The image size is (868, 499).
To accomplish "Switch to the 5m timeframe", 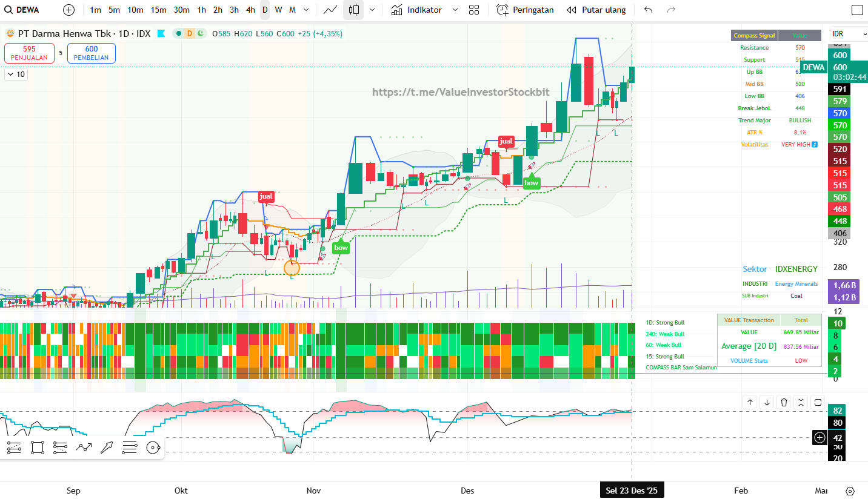I will (x=114, y=10).
